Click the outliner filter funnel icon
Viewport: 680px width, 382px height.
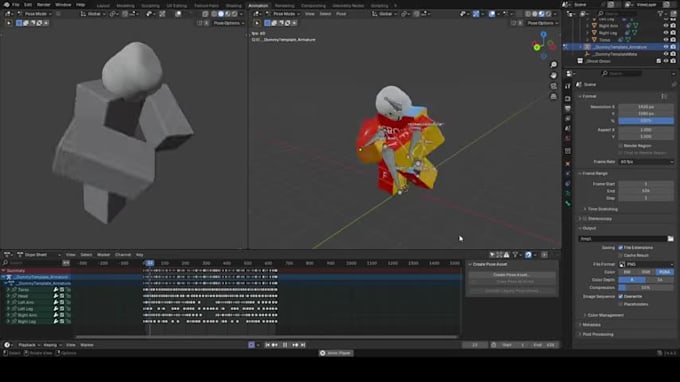661,14
